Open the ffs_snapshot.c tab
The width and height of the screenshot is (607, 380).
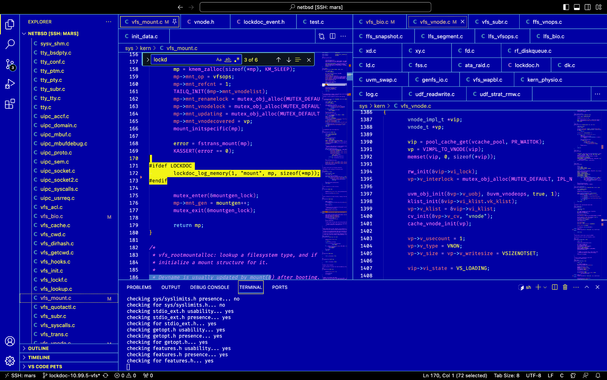click(384, 36)
